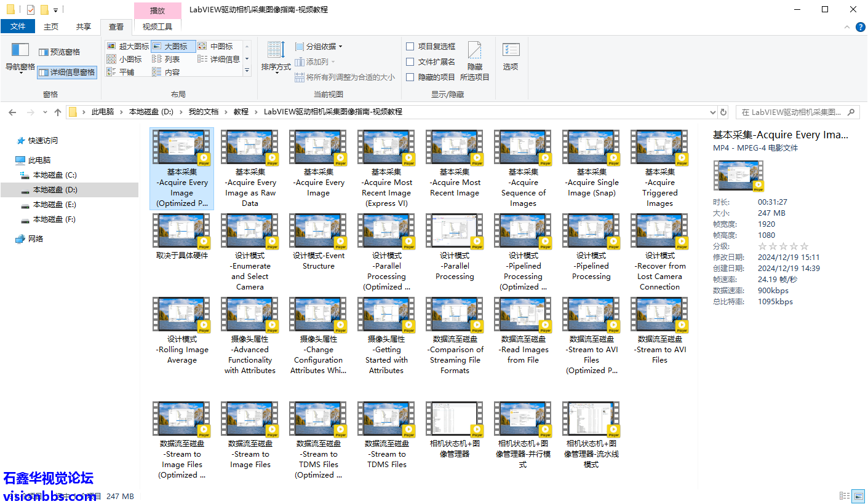
Task: Switch to the 视频工具 tab
Action: 157,26
